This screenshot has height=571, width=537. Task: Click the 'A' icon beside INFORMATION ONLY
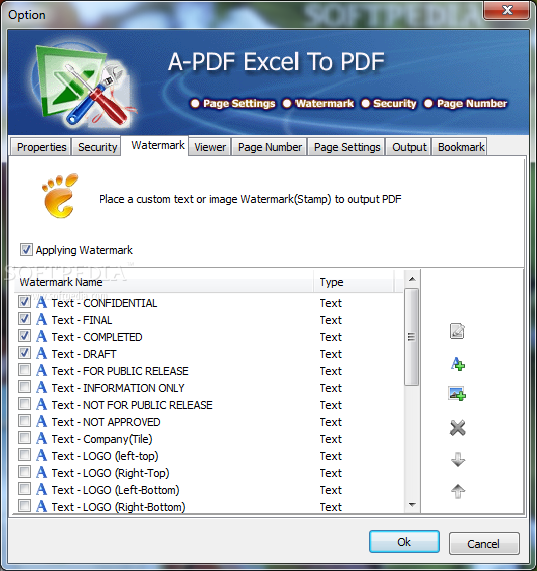point(42,387)
